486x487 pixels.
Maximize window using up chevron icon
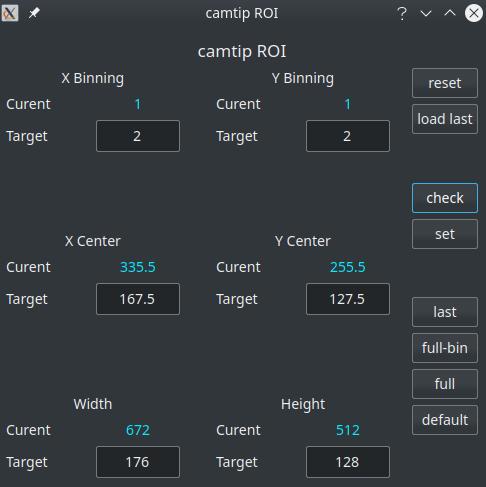(x=450, y=13)
